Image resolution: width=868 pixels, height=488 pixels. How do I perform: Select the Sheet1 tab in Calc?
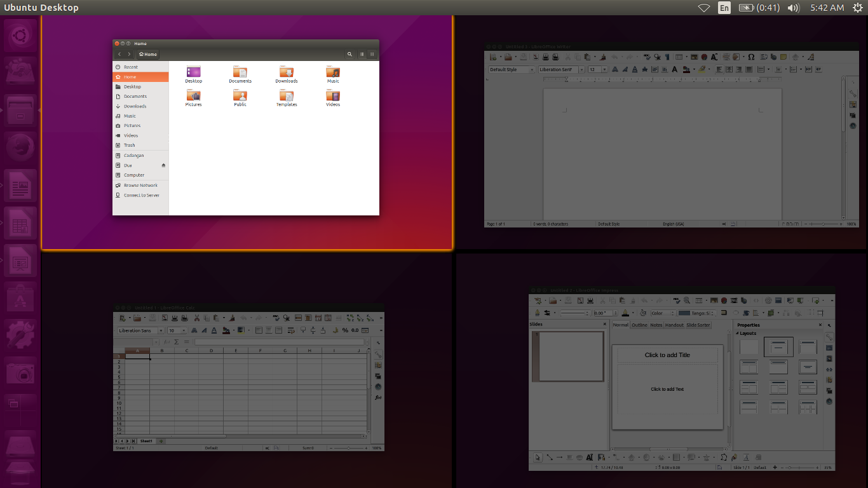click(146, 441)
